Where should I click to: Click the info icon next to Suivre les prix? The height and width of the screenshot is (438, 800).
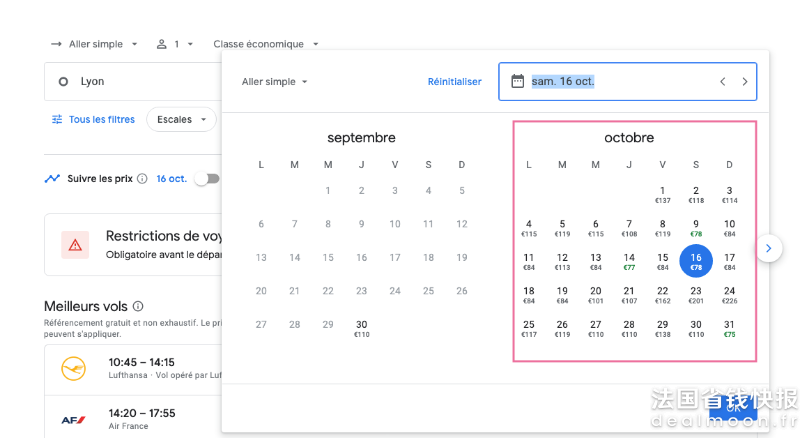(x=142, y=179)
